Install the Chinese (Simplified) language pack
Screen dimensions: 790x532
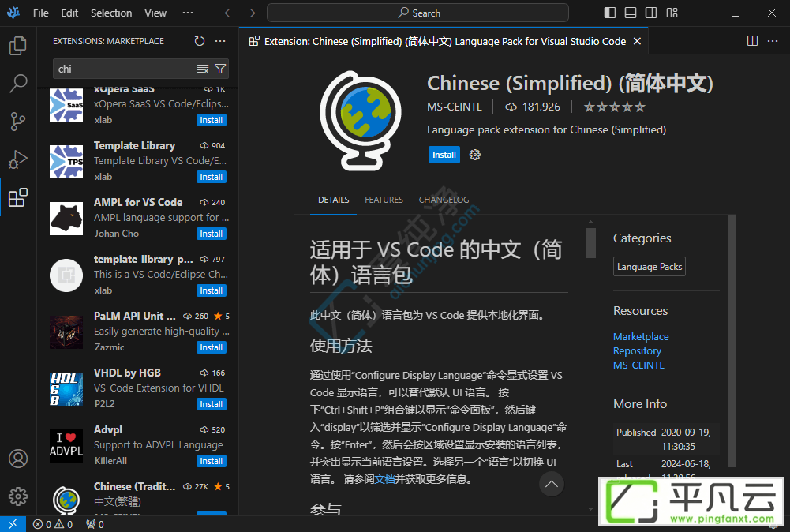(444, 155)
